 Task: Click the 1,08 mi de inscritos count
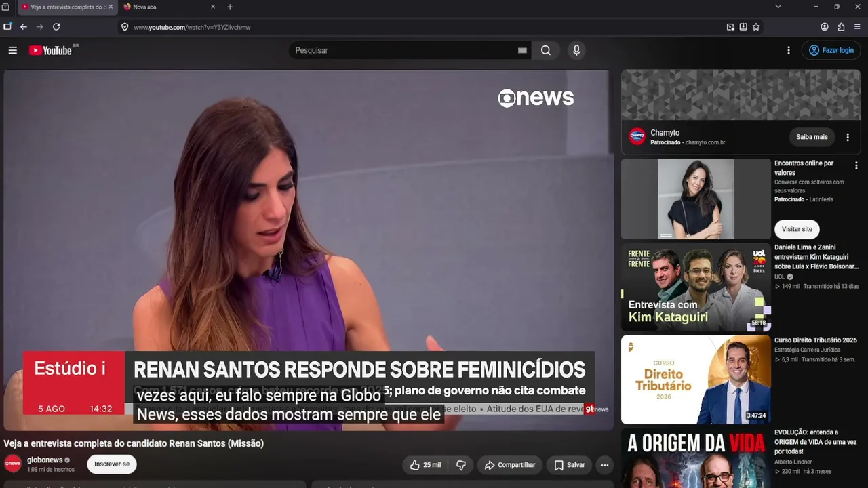51,470
